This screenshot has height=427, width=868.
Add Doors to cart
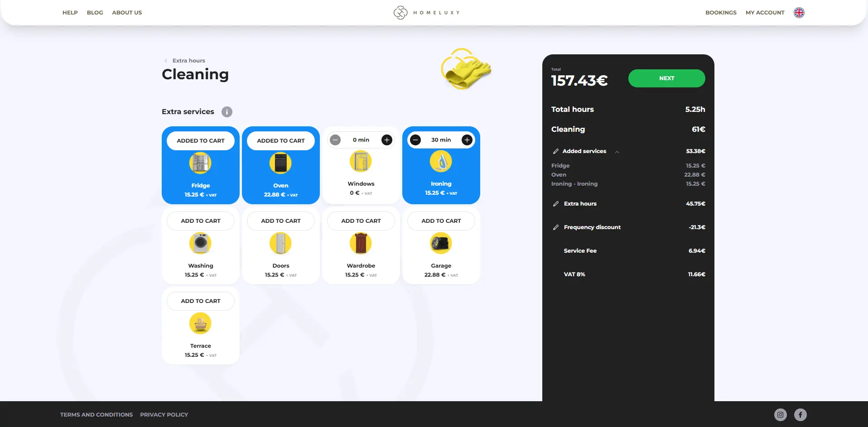(x=281, y=221)
